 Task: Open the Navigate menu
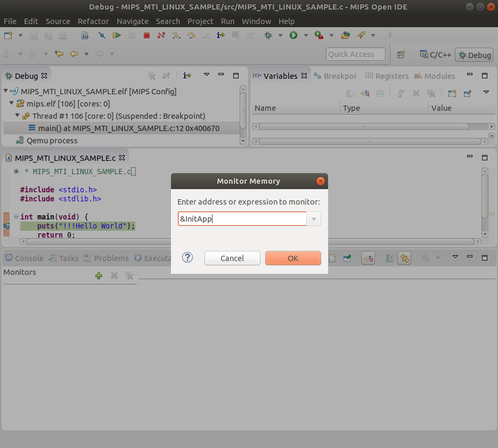pyautogui.click(x=133, y=21)
